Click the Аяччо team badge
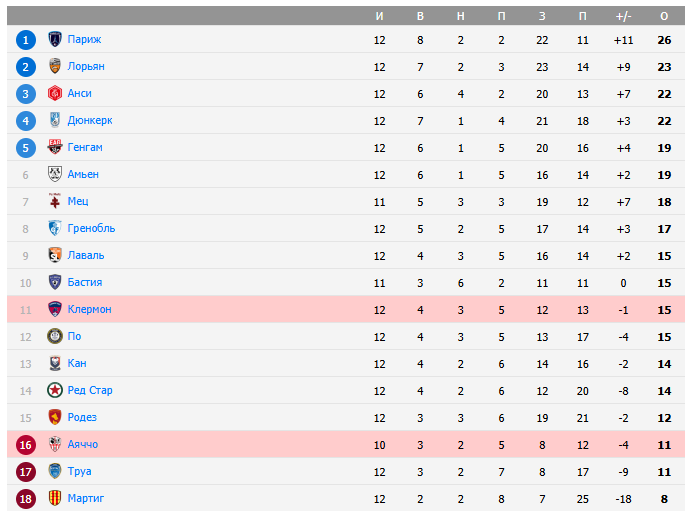 click(55, 444)
